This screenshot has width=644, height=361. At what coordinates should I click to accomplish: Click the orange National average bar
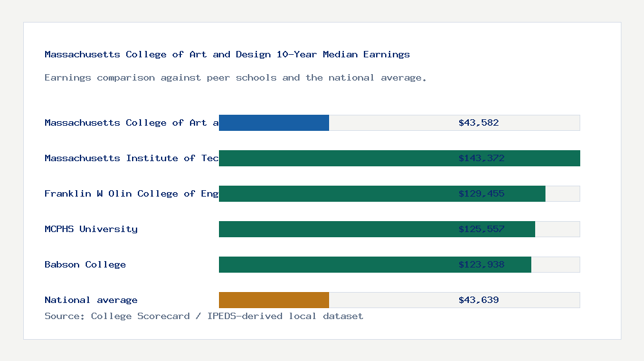[274, 300]
